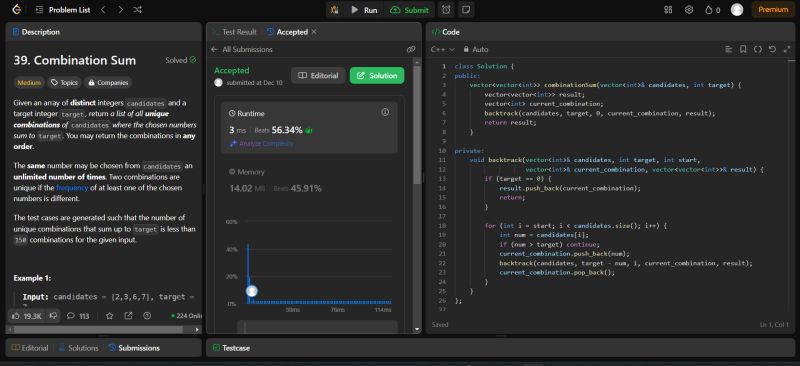800x366 pixels.
Task: Format code lines icon in editor
Action: coord(728,50)
